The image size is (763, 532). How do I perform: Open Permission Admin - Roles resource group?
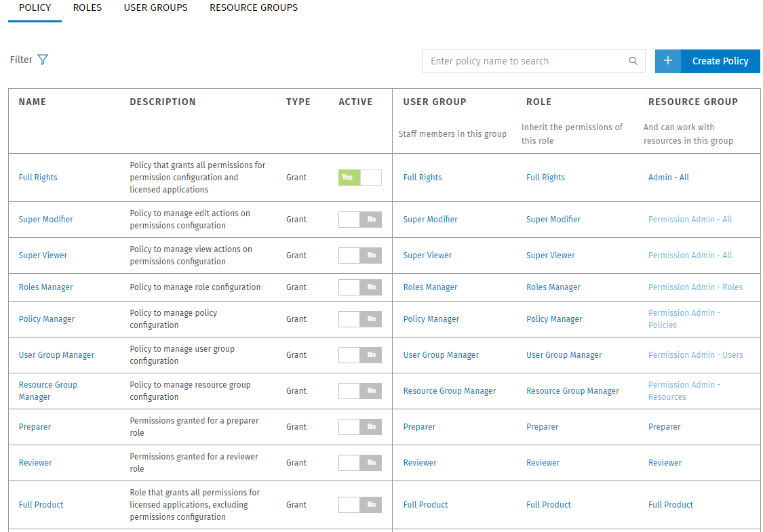695,287
